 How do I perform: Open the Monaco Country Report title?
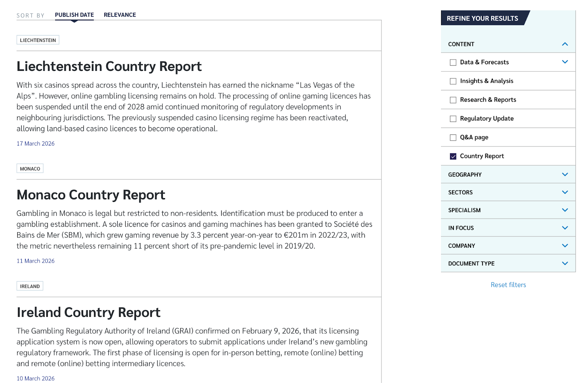[91, 195]
